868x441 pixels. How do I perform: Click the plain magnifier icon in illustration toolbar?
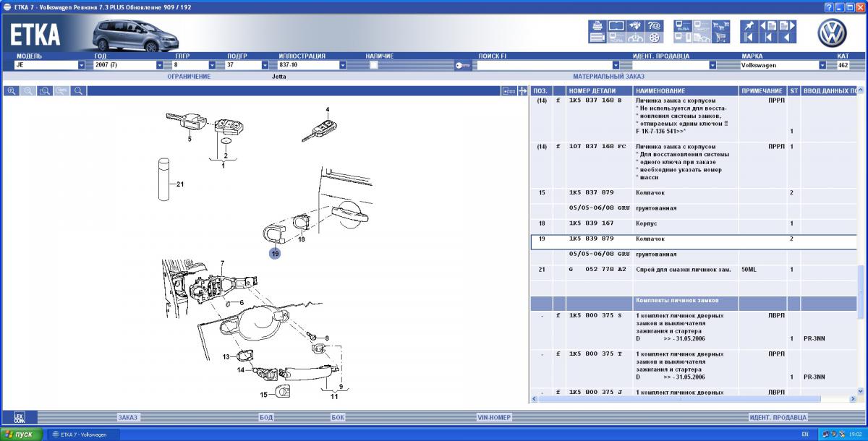78,91
